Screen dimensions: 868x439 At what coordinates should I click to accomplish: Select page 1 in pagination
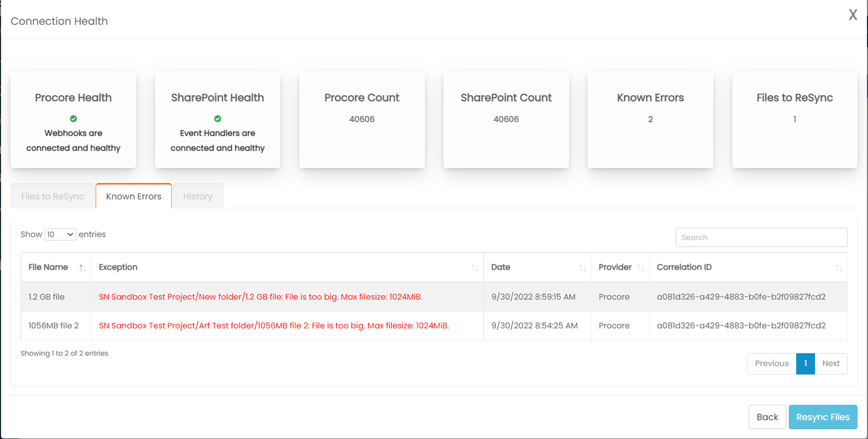coord(805,363)
